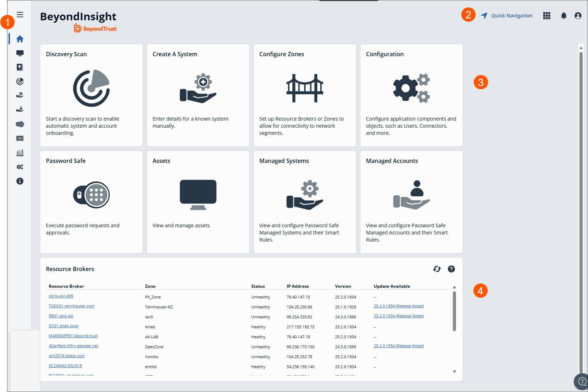Image resolution: width=588 pixels, height=392 pixels.
Task: Click the info About icon in the sidebar
Action: [20, 181]
